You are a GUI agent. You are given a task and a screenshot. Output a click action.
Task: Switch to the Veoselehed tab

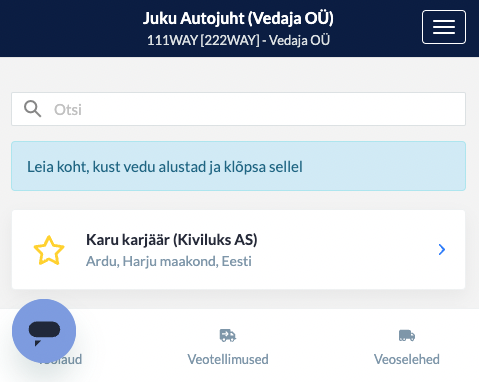tap(407, 347)
